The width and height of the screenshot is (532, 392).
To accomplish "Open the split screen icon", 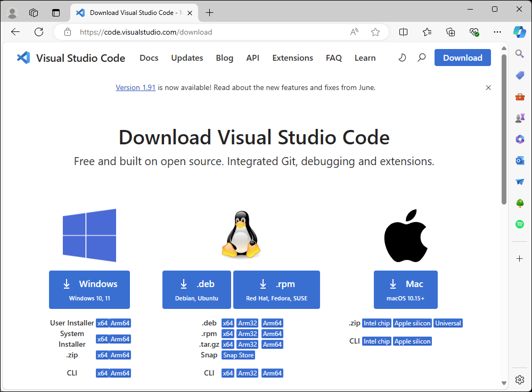I will point(404,32).
